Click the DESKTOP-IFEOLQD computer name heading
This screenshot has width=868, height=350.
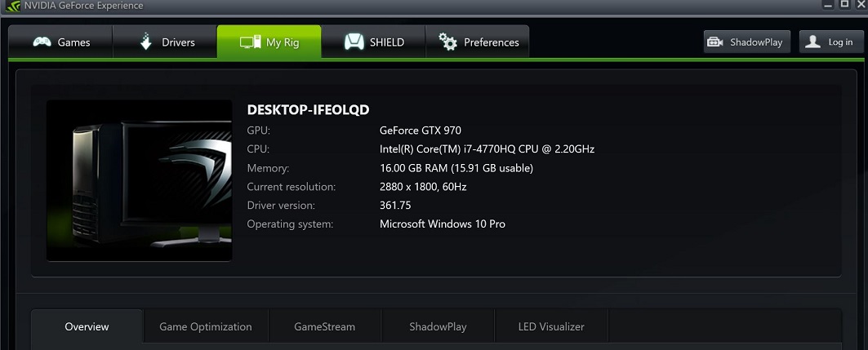tap(308, 109)
